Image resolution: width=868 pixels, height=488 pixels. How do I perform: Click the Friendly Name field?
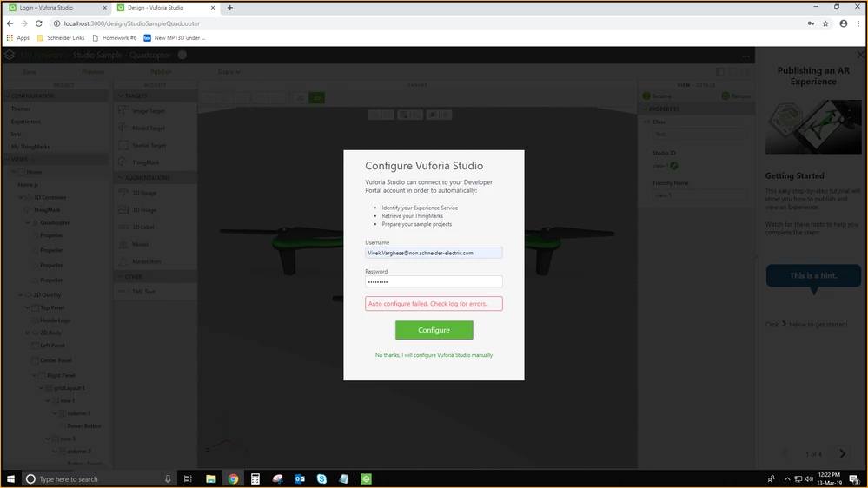click(700, 195)
